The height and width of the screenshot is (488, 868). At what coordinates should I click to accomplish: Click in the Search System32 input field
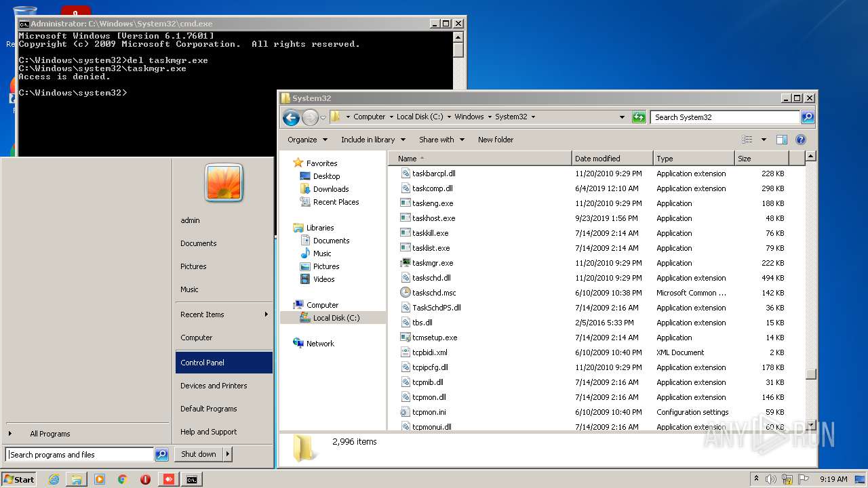(725, 117)
